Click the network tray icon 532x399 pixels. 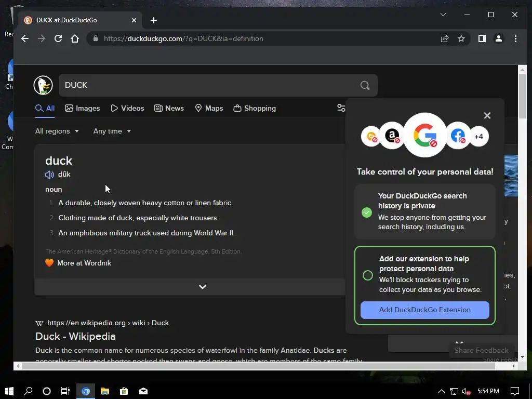pyautogui.click(x=454, y=392)
